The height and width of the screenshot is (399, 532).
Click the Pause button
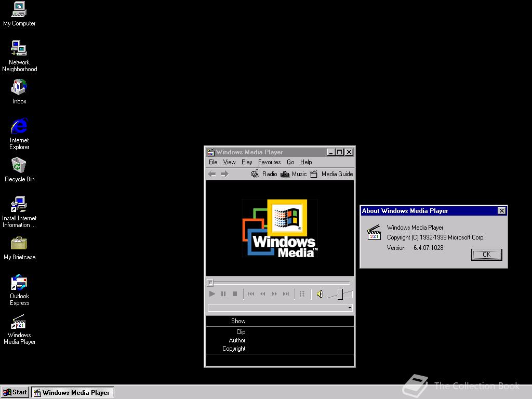click(x=223, y=294)
